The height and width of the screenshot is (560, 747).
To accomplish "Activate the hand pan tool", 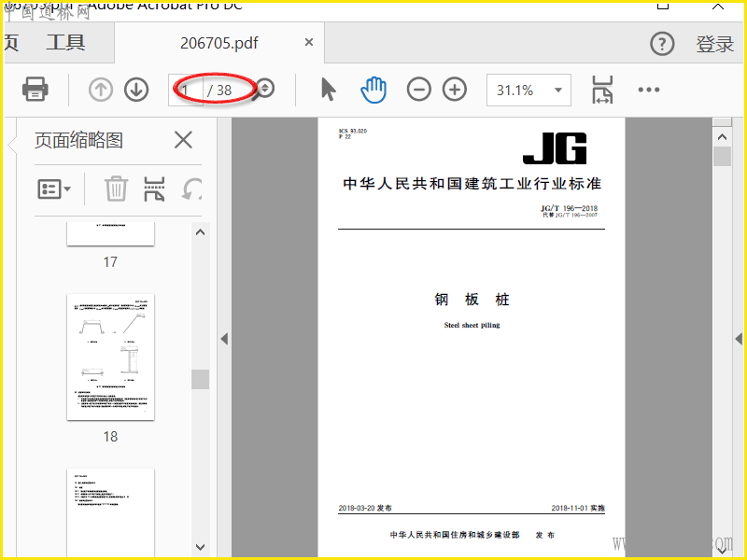I will [373, 90].
